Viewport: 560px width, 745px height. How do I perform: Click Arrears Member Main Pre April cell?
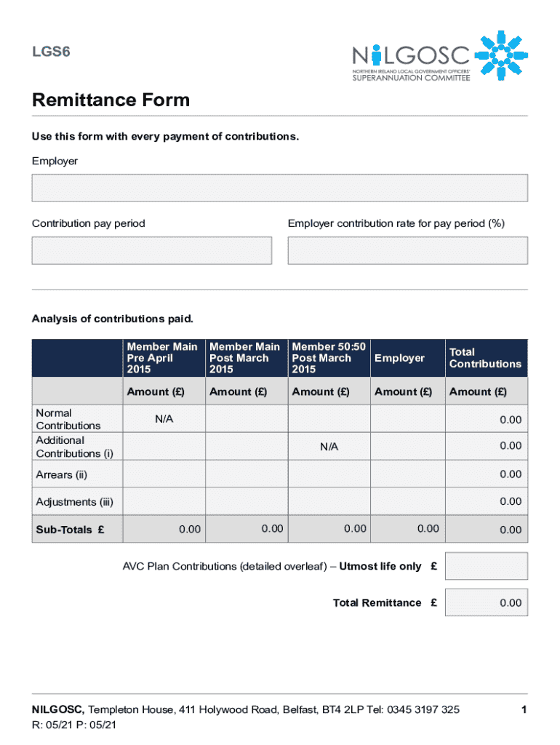click(164, 474)
